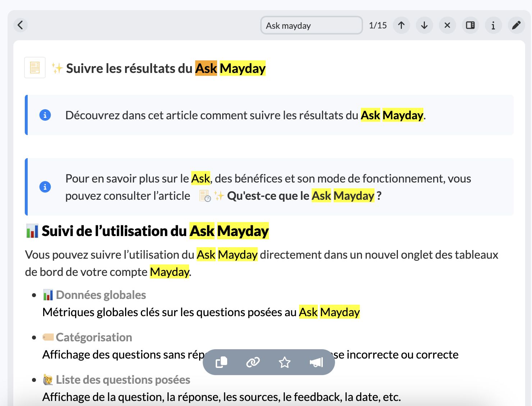The image size is (532, 406).
Task: Copy article content from floating toolbar
Action: 221,362
